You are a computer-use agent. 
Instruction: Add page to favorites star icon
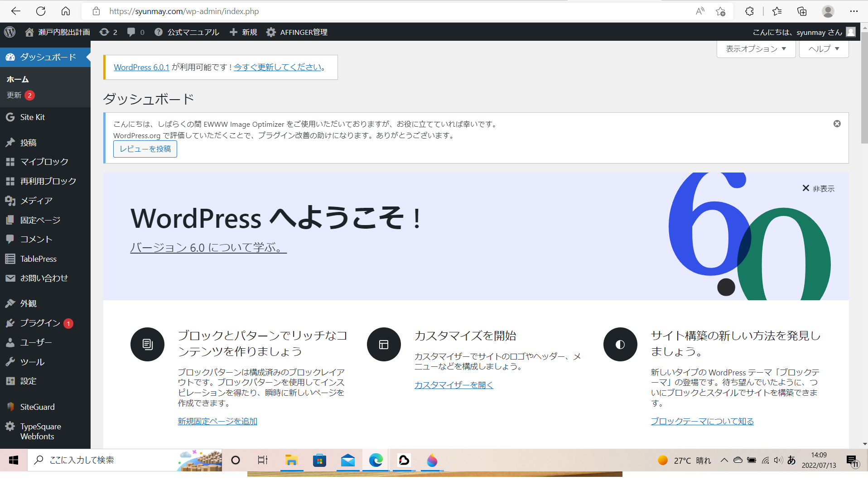coord(720,11)
